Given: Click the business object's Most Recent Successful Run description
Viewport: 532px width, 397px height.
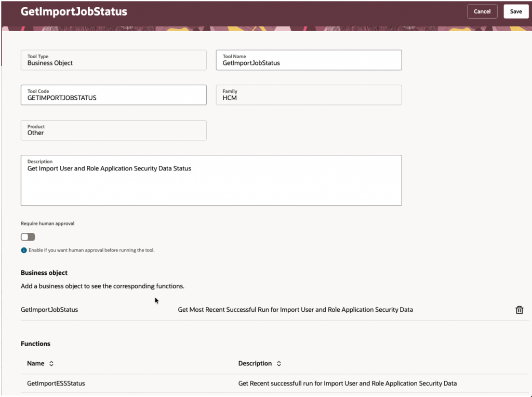Looking at the screenshot, I should click(x=295, y=310).
